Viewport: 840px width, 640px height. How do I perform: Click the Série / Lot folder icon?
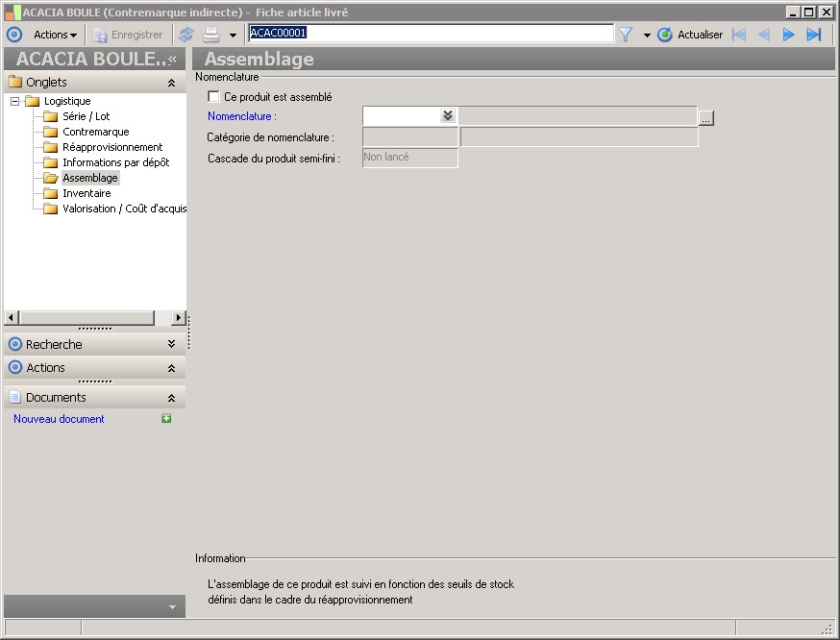point(50,116)
